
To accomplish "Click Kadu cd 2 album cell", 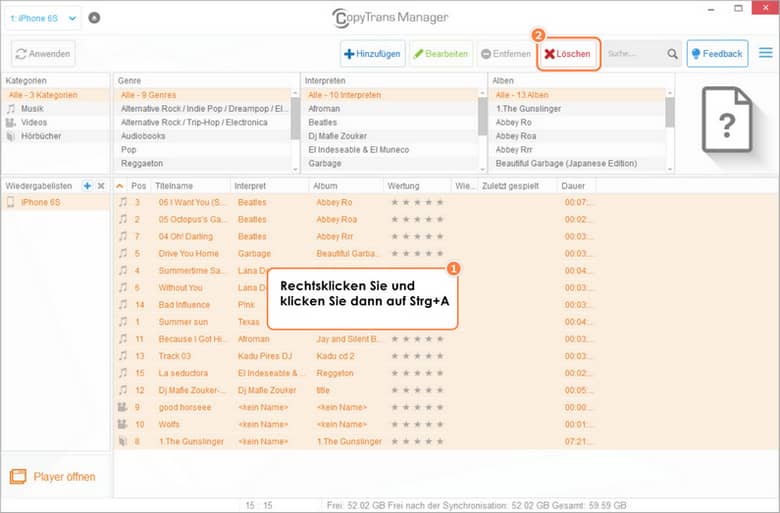I will tap(336, 356).
